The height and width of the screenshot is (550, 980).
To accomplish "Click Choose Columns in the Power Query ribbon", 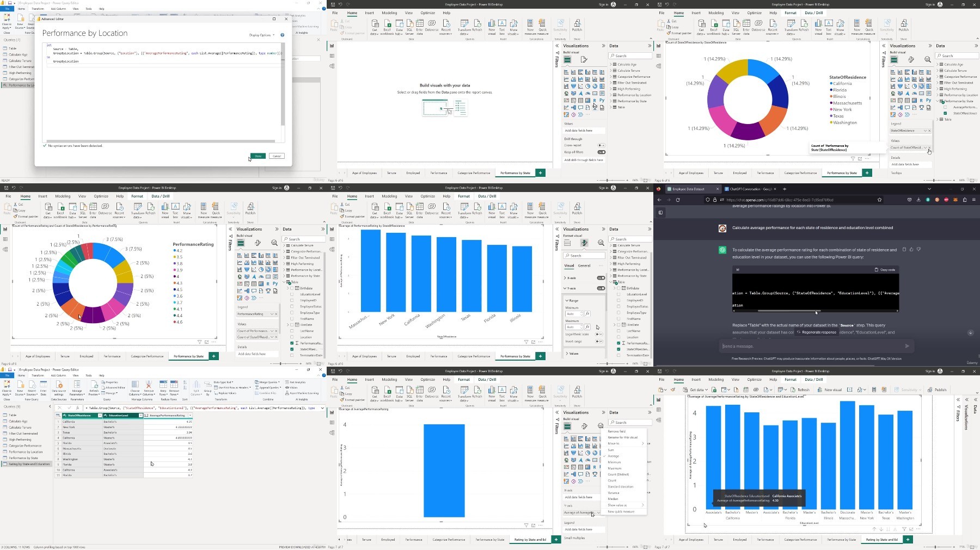I will point(135,387).
